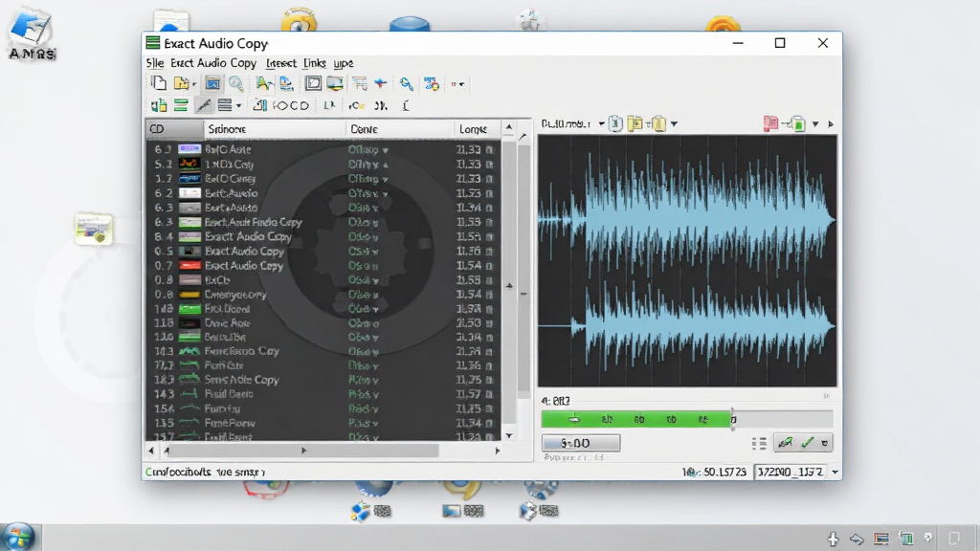This screenshot has width=980, height=551.
Task: Click the blank page new-file toolbar icon
Action: (x=159, y=83)
